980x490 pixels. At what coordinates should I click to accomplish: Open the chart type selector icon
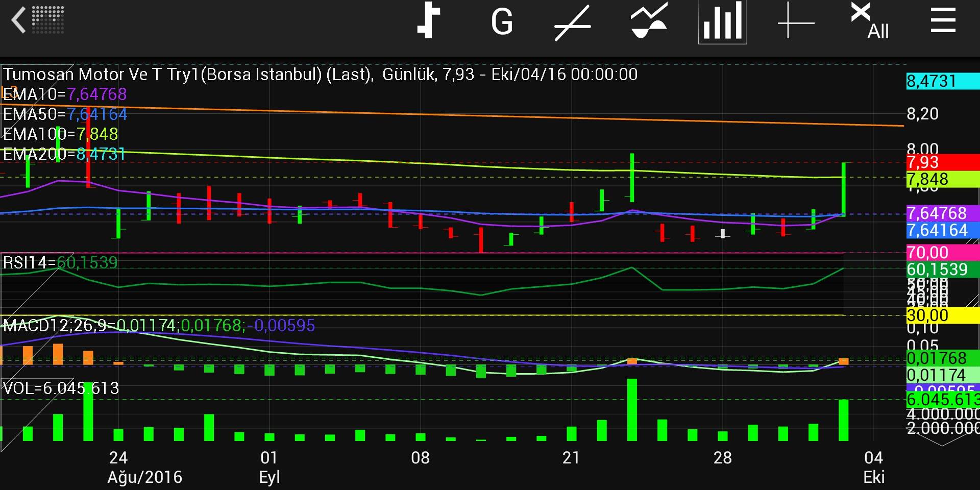pyautogui.click(x=428, y=21)
